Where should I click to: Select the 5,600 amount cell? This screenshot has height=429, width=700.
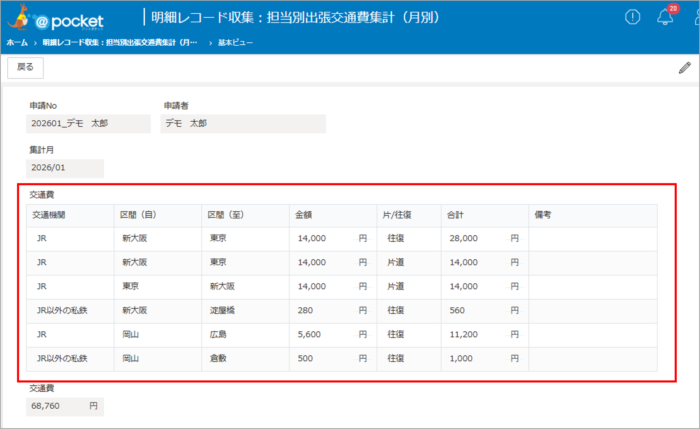point(333,335)
